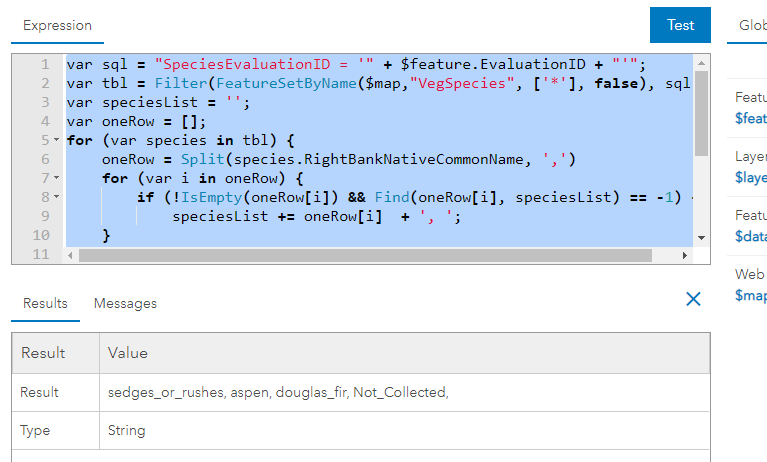Insert the $feature global variable

[750, 118]
